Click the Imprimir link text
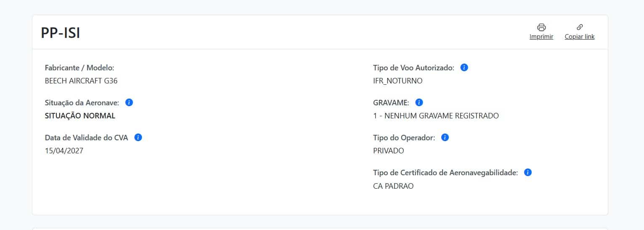The height and width of the screenshot is (230, 644). [x=541, y=37]
